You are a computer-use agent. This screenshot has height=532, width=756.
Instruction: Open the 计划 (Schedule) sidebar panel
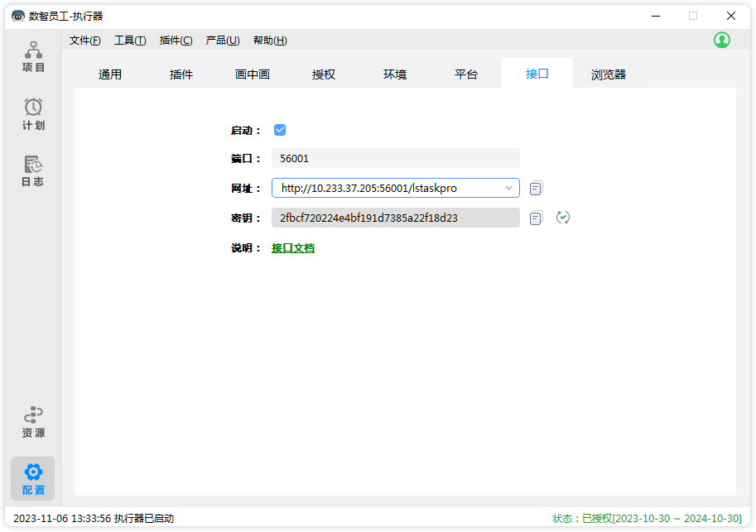pyautogui.click(x=33, y=114)
